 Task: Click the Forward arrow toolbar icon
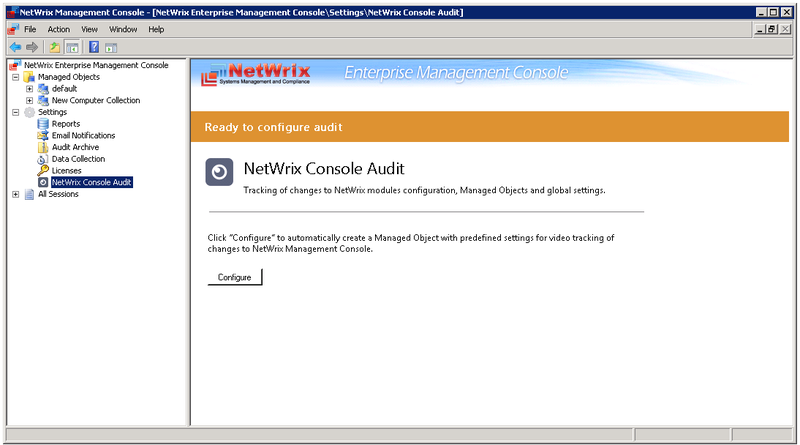pyautogui.click(x=32, y=47)
